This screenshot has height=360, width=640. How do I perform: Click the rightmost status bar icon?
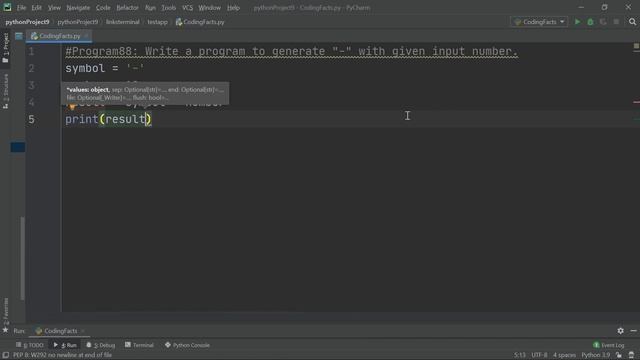click(631, 355)
